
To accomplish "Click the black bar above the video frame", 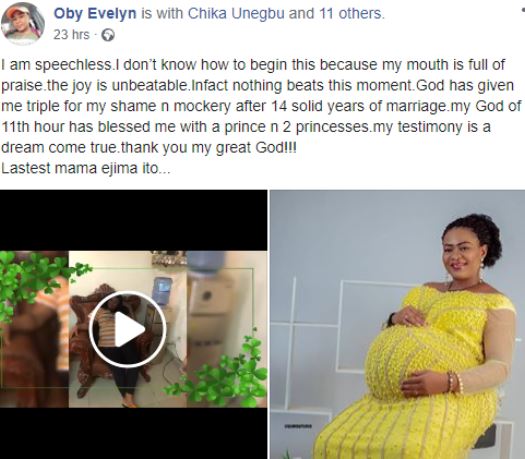I will [134, 220].
